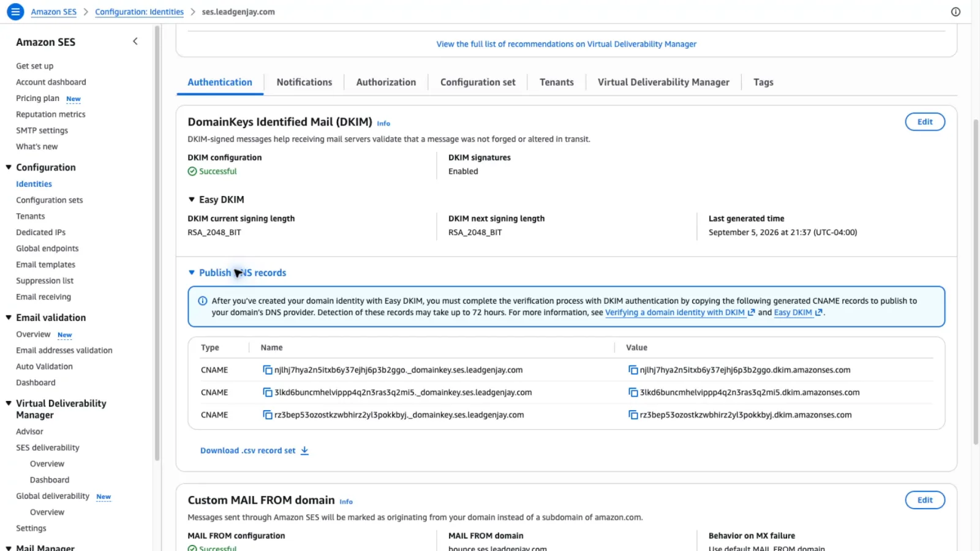Select the Tenants tab
The width and height of the screenshot is (980, 551).
(557, 82)
